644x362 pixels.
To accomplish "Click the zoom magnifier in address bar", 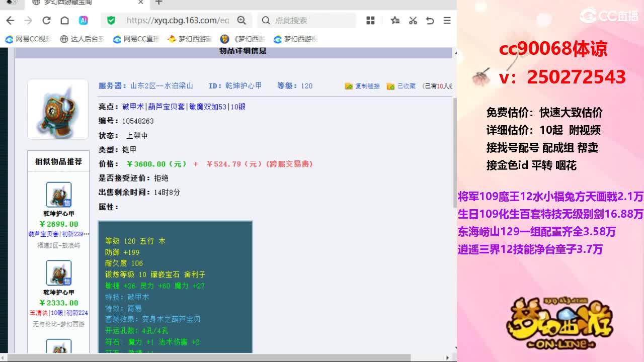I will pyautogui.click(x=242, y=21).
